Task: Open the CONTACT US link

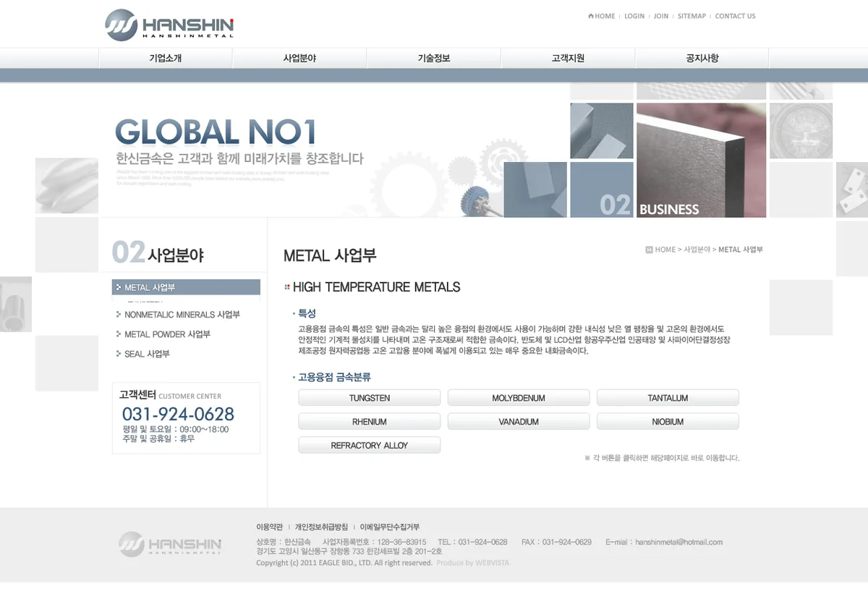Action: point(735,16)
